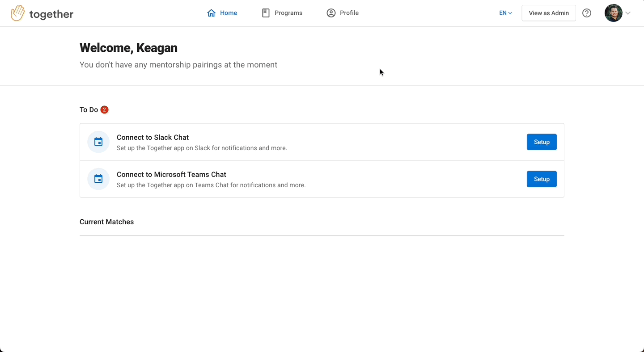Viewport: 644px width, 352px height.
Task: Open the EN language dropdown
Action: 505,13
